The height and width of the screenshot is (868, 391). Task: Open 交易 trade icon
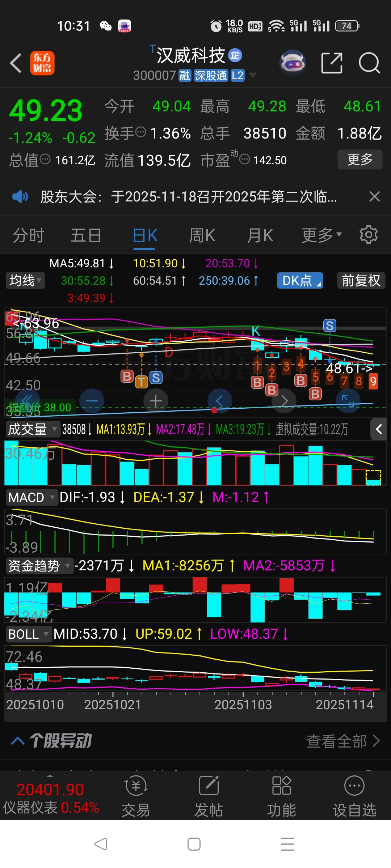coord(136,797)
